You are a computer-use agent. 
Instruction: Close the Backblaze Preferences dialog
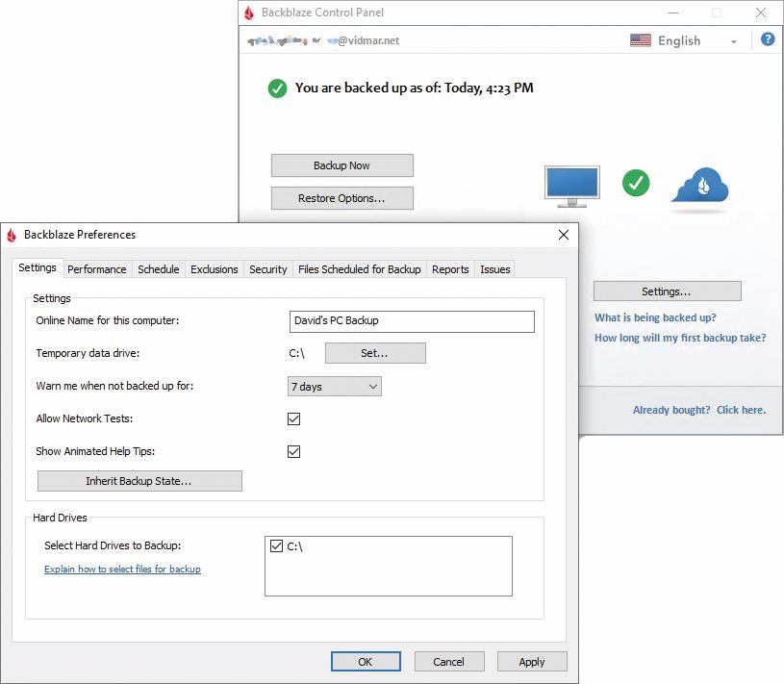click(564, 235)
